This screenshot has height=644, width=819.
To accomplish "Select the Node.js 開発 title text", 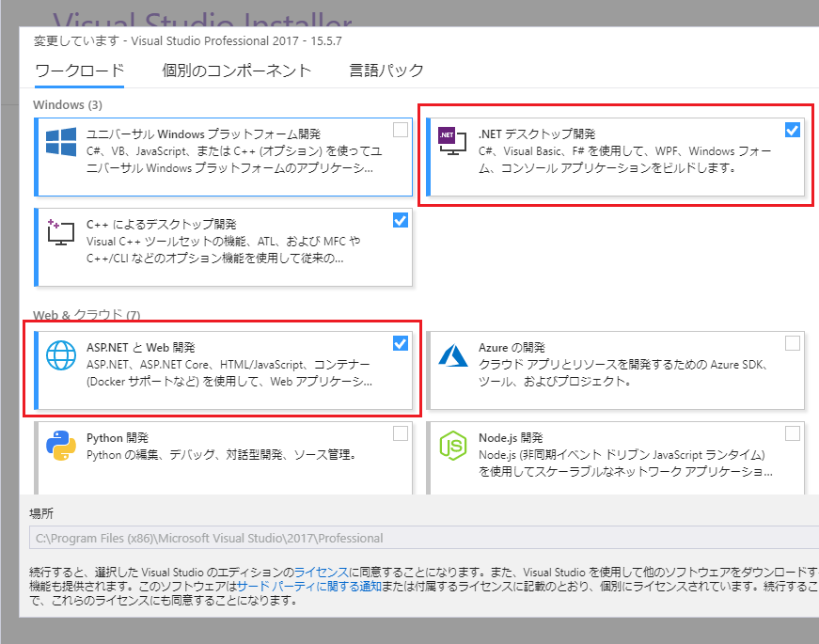I will 511,438.
